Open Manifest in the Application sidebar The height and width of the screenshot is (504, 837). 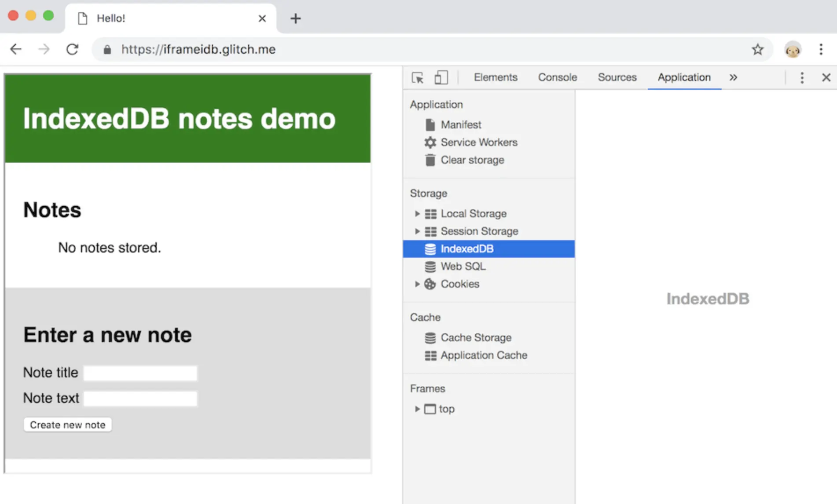tap(461, 125)
